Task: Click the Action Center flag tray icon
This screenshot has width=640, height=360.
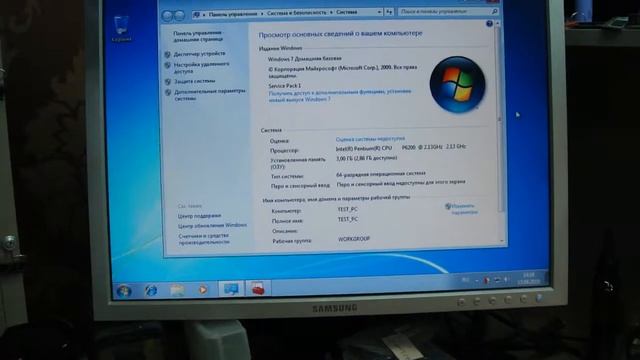Action: coord(486,280)
